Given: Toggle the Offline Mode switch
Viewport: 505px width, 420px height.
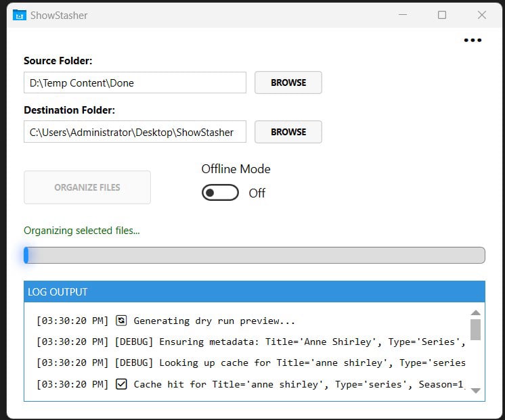Looking at the screenshot, I should coord(220,193).
